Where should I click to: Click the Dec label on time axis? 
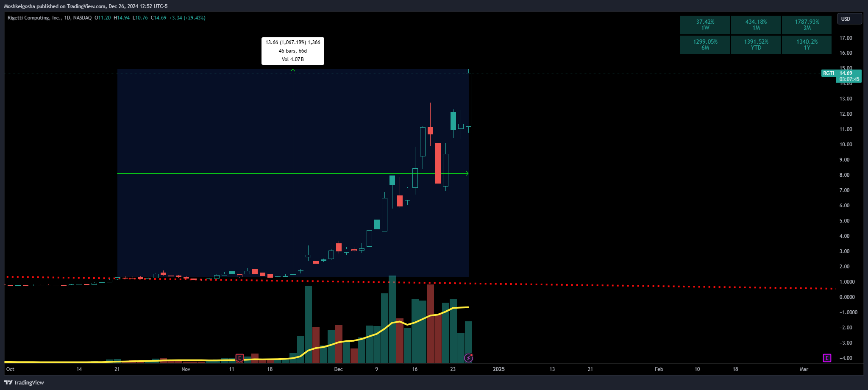tap(338, 369)
